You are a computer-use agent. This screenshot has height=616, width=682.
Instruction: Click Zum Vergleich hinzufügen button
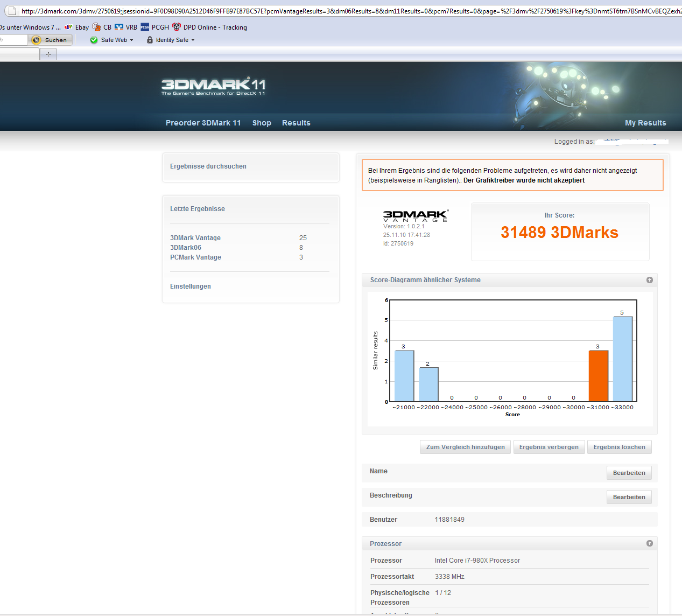tap(466, 447)
